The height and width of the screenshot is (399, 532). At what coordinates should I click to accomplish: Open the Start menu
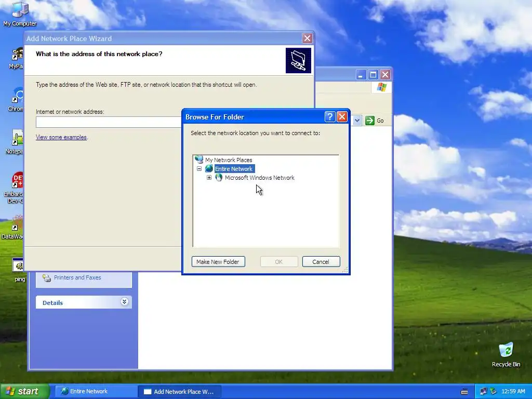point(24,391)
